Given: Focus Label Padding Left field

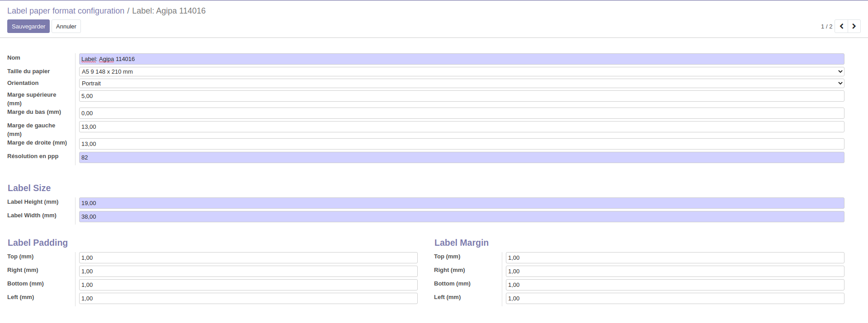Looking at the screenshot, I should [x=248, y=298].
